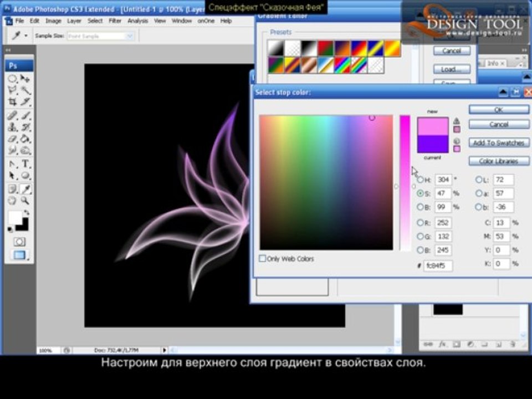This screenshot has width=532, height=399.
Task: Select the G green radio button
Action: tap(421, 236)
